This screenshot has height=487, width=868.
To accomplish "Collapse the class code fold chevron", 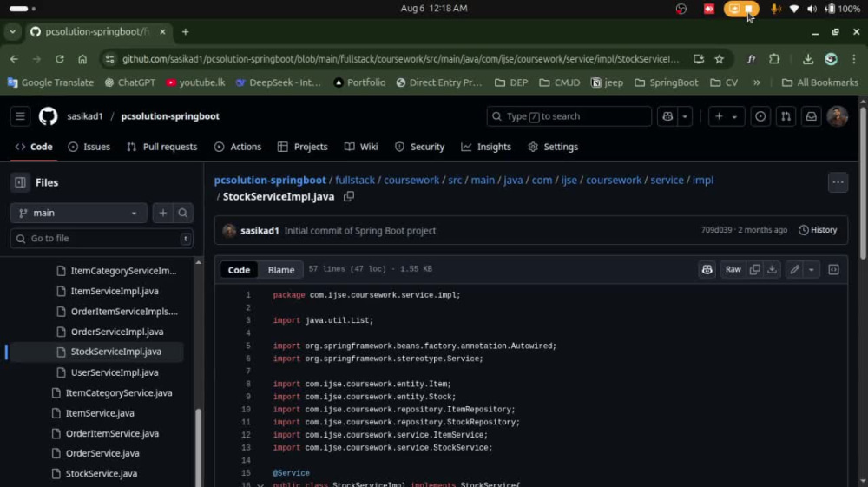I will pyautogui.click(x=260, y=484).
